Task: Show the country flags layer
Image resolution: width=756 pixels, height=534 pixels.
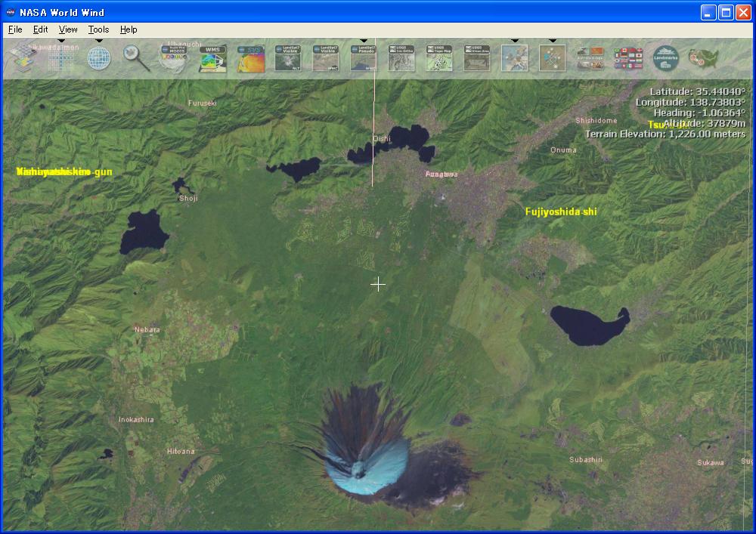Action: pos(628,58)
